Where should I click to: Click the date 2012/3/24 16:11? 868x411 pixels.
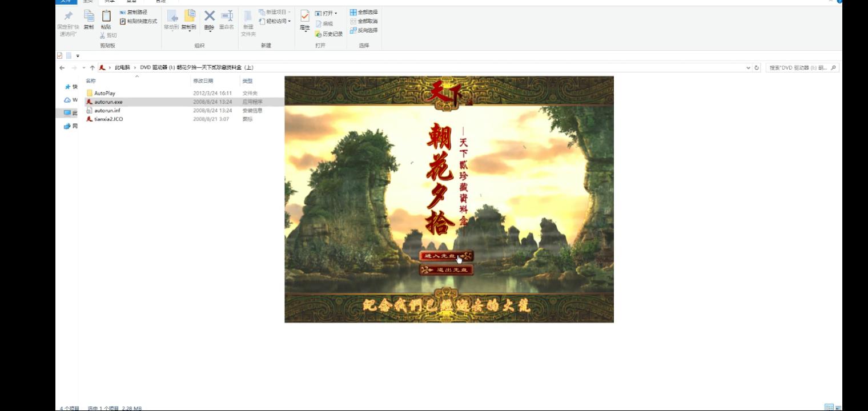212,93
